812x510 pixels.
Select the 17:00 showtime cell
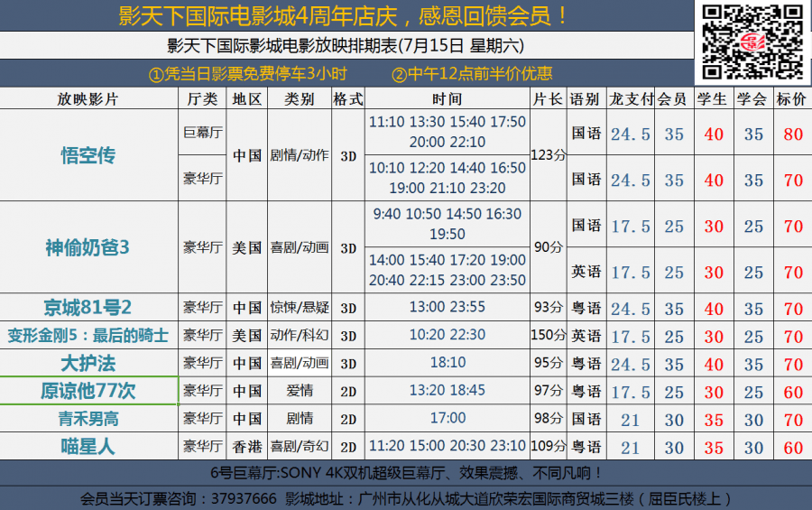tap(448, 418)
